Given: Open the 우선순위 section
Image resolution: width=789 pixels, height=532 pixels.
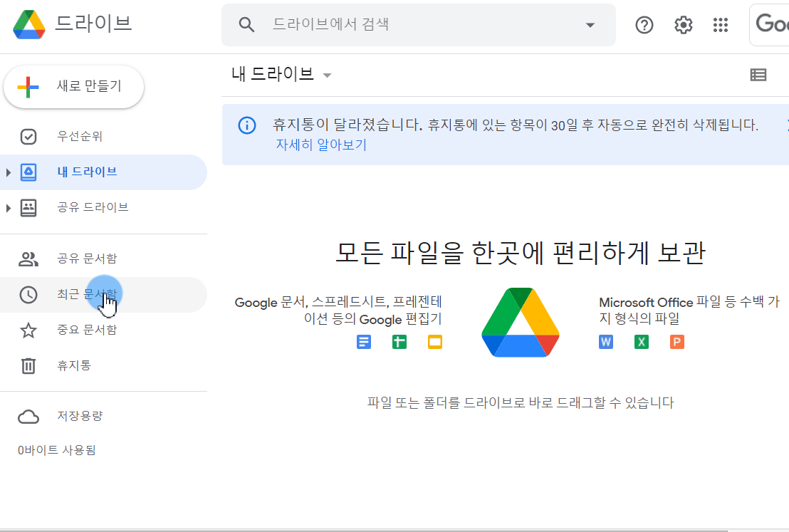Looking at the screenshot, I should [103, 137].
